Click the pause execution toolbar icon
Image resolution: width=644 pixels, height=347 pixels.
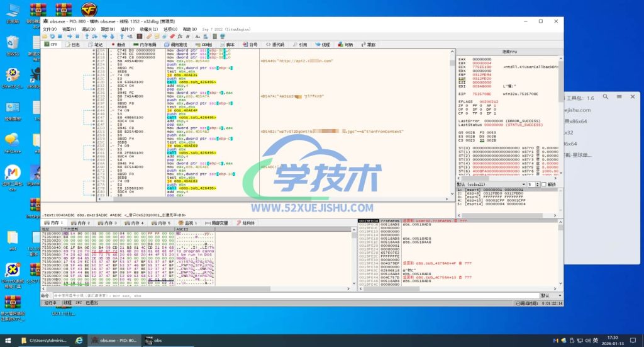77,37
